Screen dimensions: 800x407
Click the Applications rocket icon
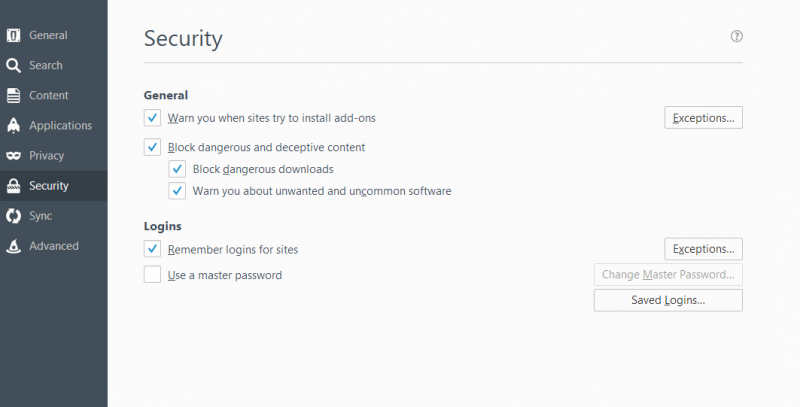13,126
